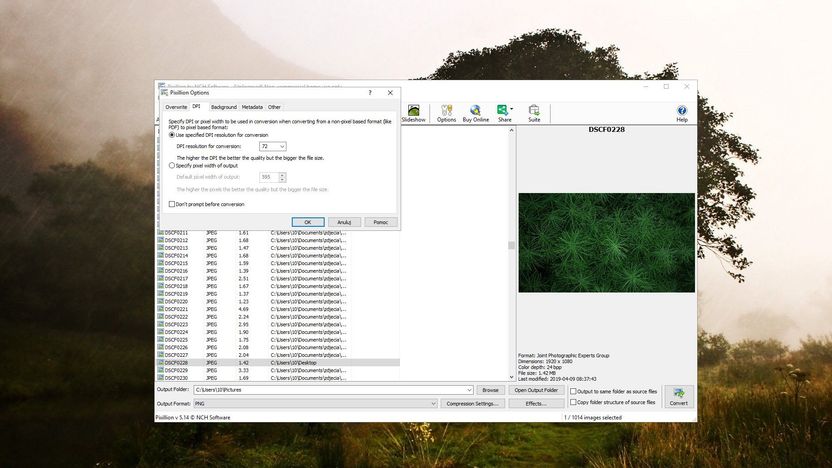Click the pixel width stepper up arrow
This screenshot has height=468, width=832.
[x=282, y=175]
